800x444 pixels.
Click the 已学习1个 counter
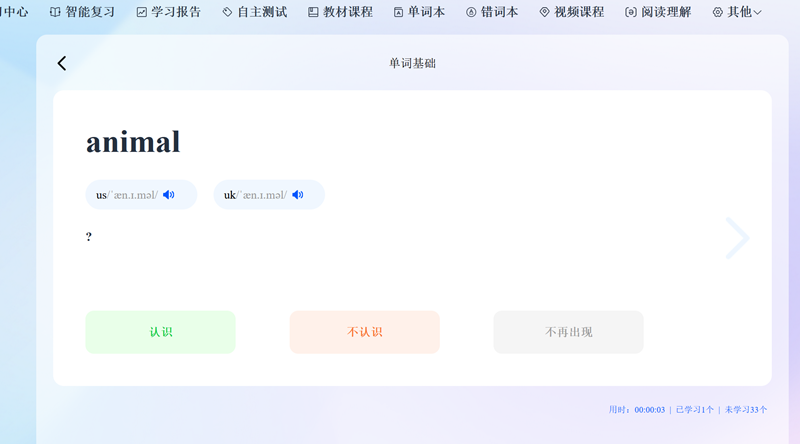(x=694, y=410)
